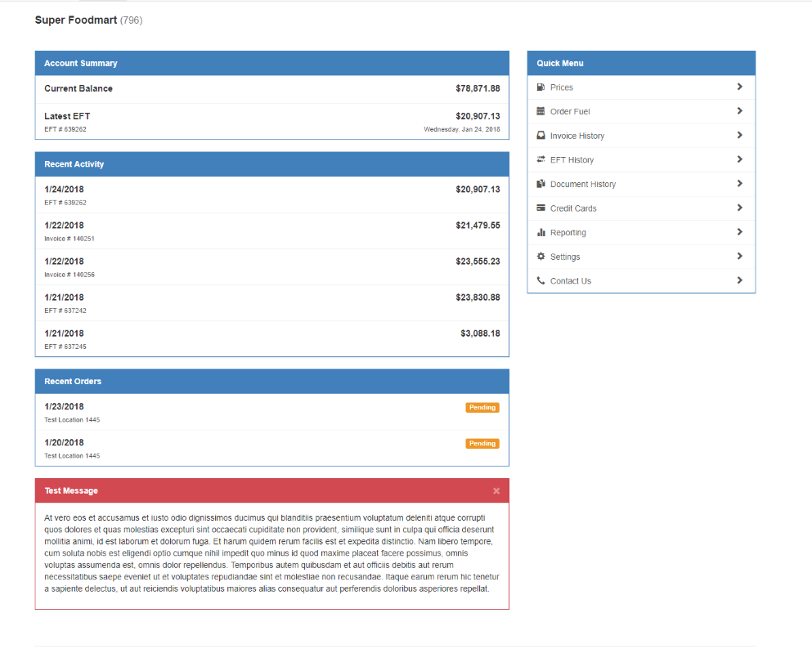Select the 1/23/2018 recent order date
The image size is (812, 649).
(x=64, y=406)
